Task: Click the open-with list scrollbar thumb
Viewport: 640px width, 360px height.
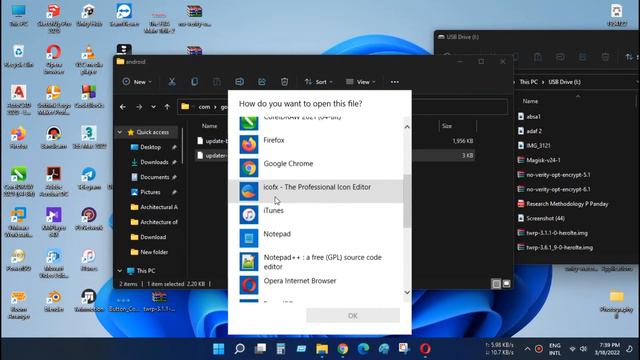Action: tap(407, 201)
